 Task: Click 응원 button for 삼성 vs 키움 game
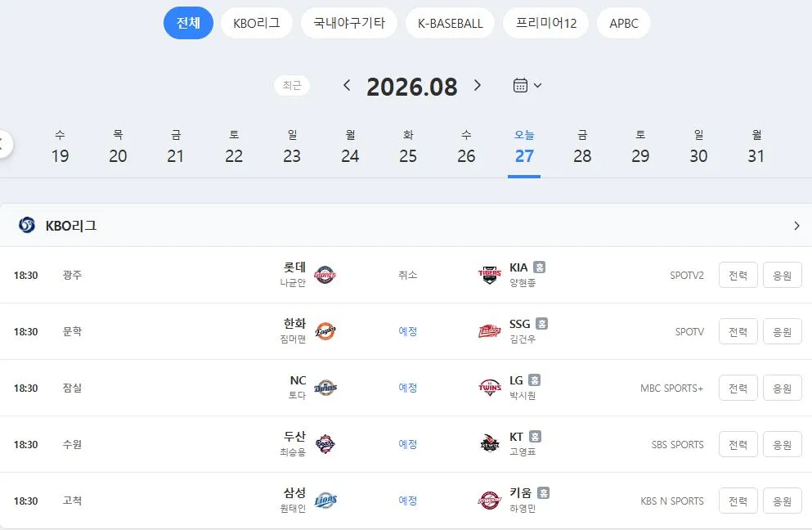point(782,501)
